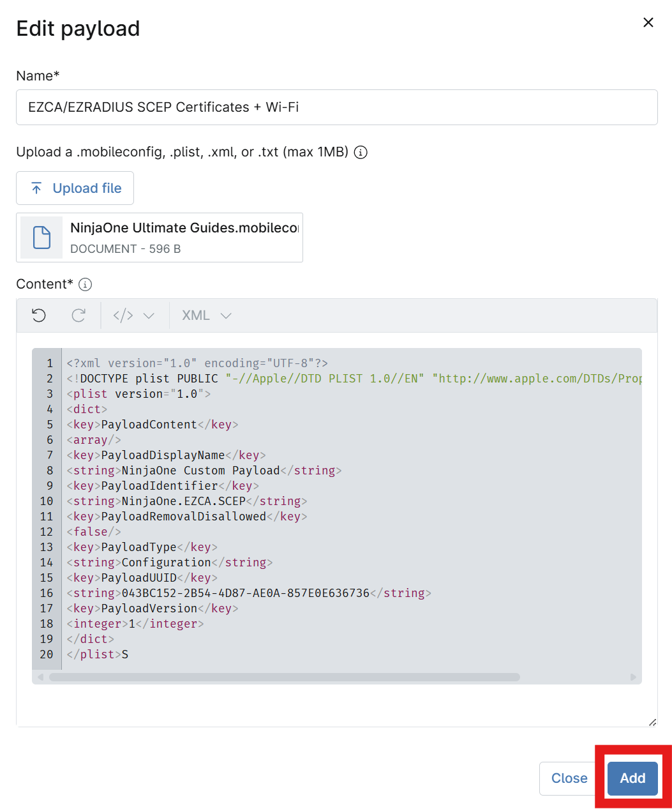This screenshot has width=672, height=809.
Task: Click the plist version="1.0" line
Action: (x=138, y=394)
